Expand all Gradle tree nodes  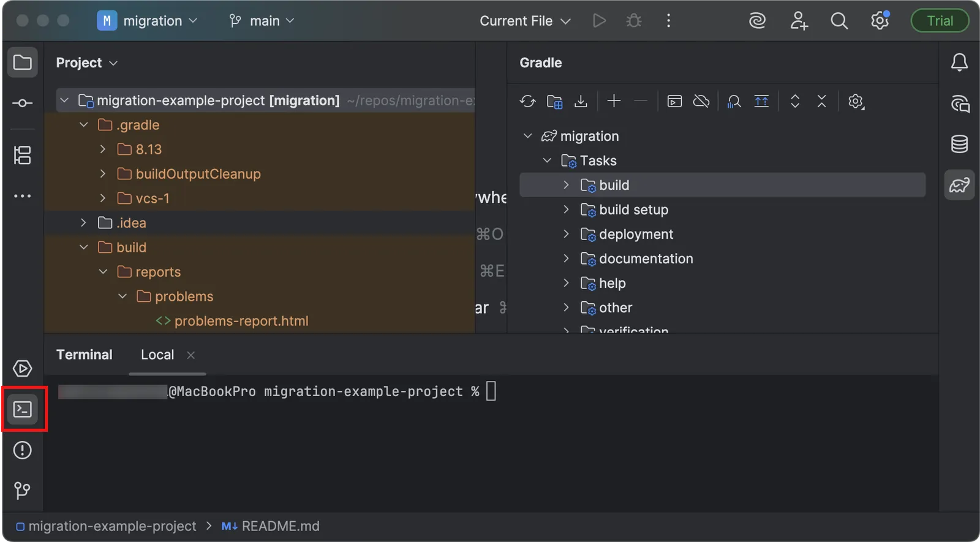(795, 102)
